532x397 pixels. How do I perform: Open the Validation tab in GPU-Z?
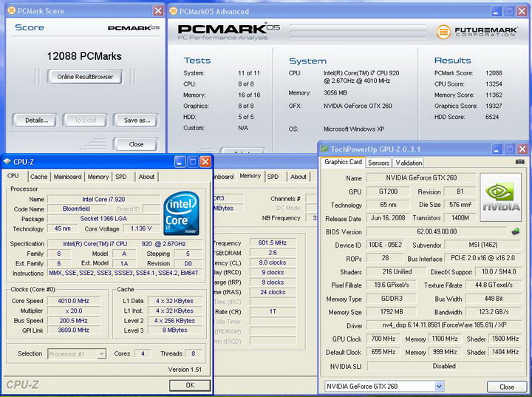click(409, 163)
